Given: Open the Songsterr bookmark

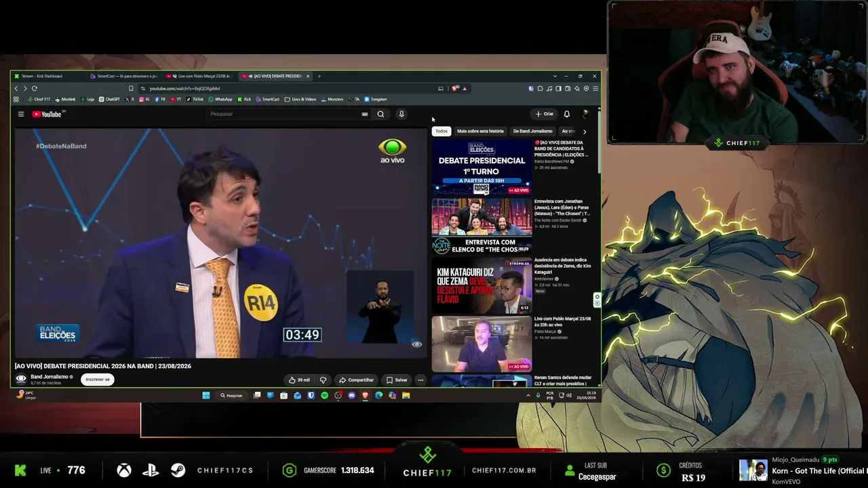Looking at the screenshot, I should coord(376,99).
